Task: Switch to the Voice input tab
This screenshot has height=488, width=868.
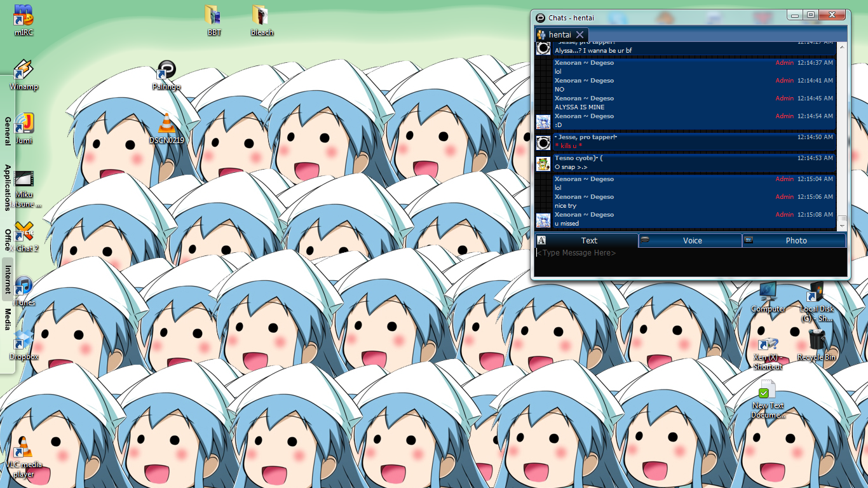Action: point(691,241)
